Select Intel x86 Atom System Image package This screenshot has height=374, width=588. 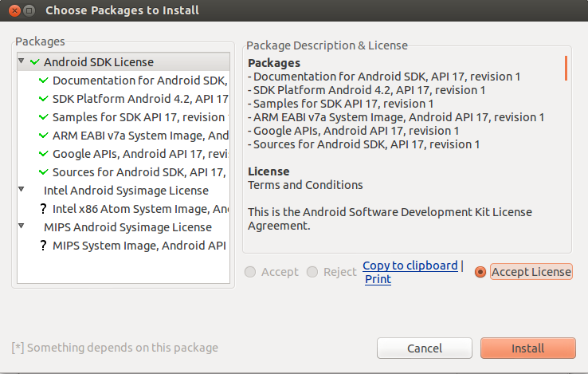(x=140, y=209)
